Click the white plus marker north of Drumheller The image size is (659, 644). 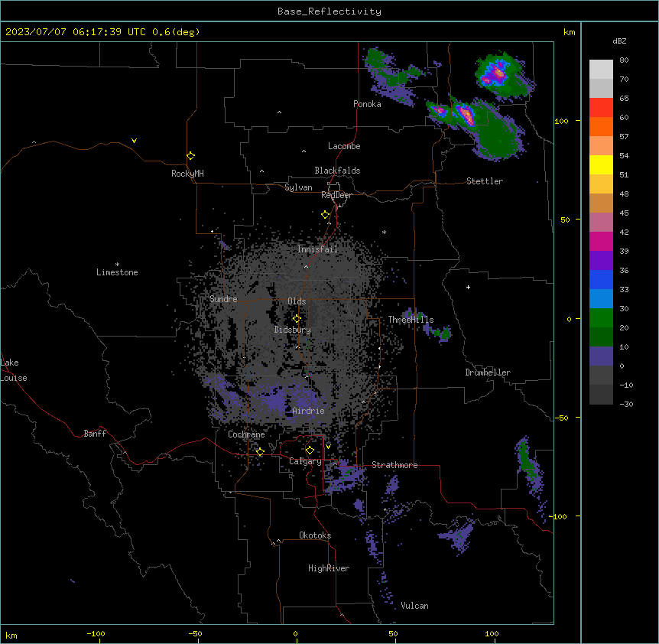click(x=468, y=287)
